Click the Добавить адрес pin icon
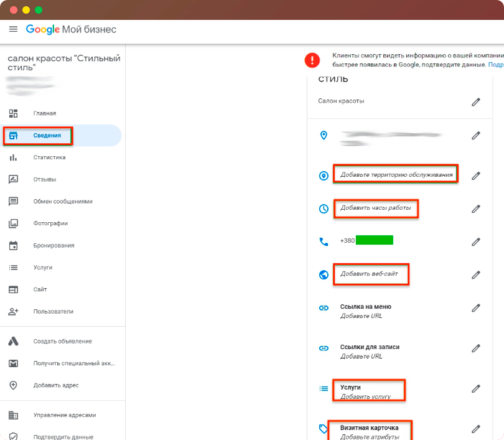Image resolution: width=504 pixels, height=440 pixels. coord(13,385)
